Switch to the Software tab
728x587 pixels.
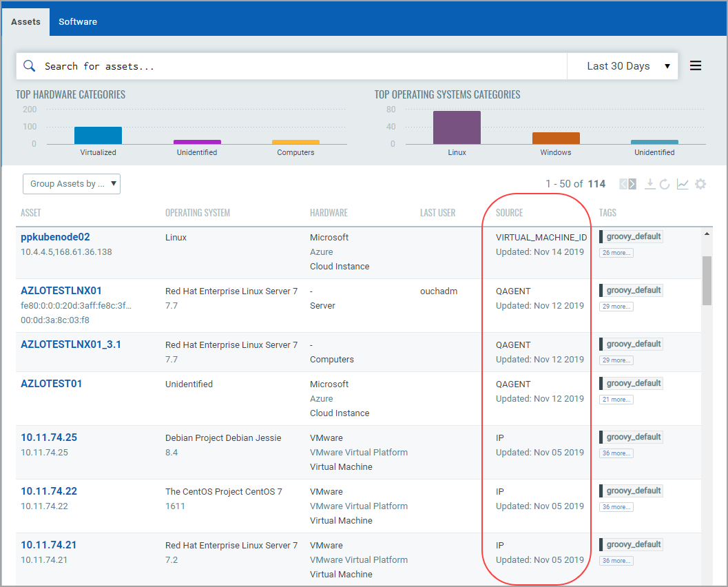(x=78, y=22)
